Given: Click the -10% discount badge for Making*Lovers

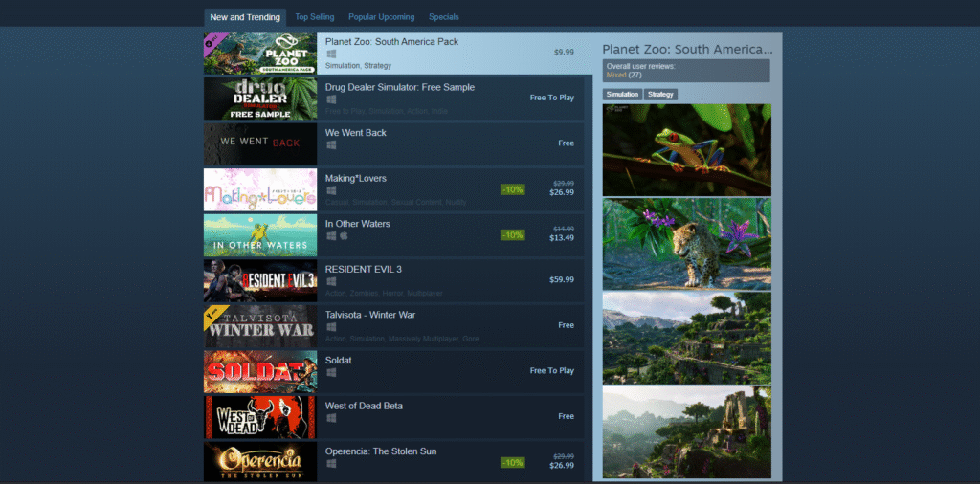Looking at the screenshot, I should pyautogui.click(x=513, y=189).
